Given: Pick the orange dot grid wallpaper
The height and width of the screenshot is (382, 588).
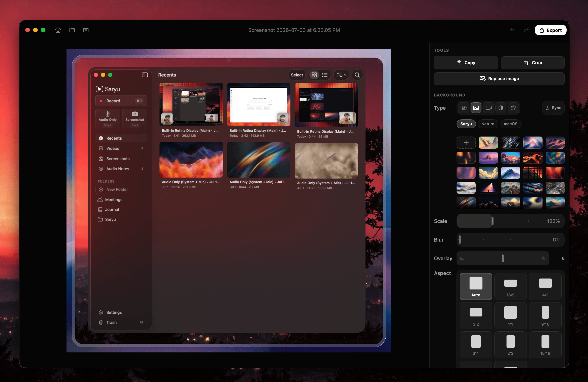Looking at the screenshot, I should pyautogui.click(x=533, y=173).
